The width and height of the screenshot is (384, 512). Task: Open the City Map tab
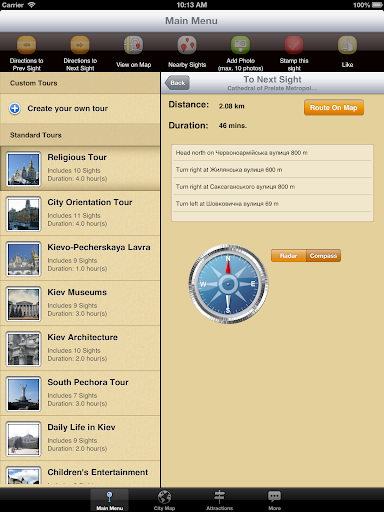point(164,500)
